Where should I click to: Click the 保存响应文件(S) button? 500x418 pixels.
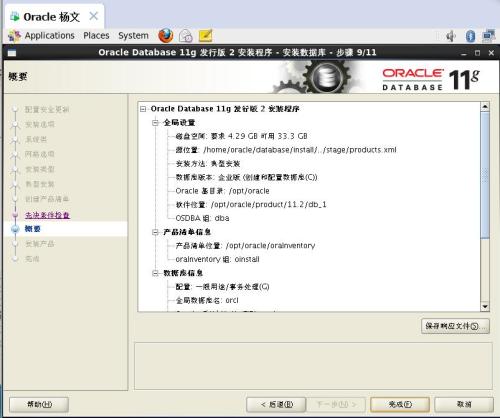click(x=455, y=326)
